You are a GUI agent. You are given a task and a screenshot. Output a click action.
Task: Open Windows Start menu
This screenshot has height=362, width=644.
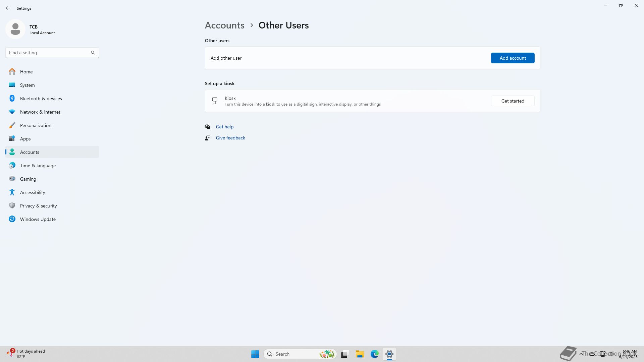click(x=255, y=354)
